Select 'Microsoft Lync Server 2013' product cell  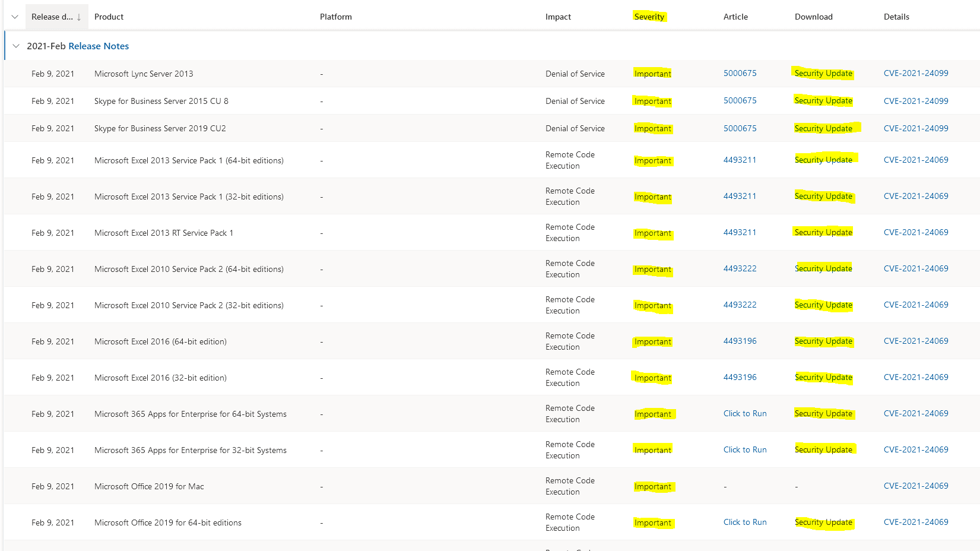144,74
